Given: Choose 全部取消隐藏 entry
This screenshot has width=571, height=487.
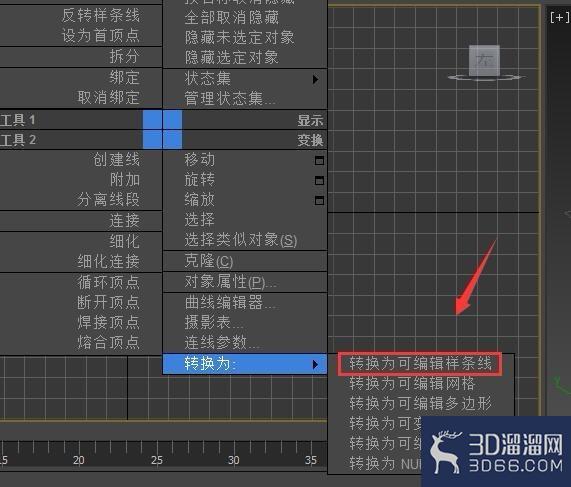Looking at the screenshot, I should [x=232, y=17].
